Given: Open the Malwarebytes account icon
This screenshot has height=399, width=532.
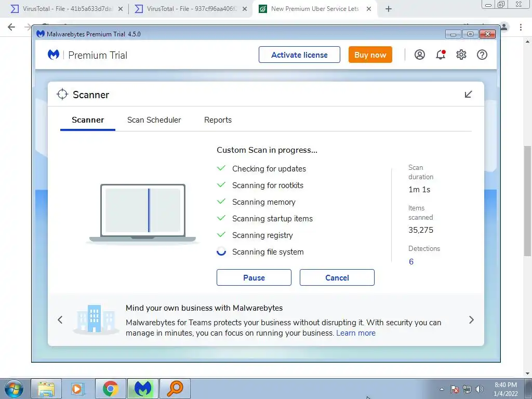Looking at the screenshot, I should [x=419, y=55].
